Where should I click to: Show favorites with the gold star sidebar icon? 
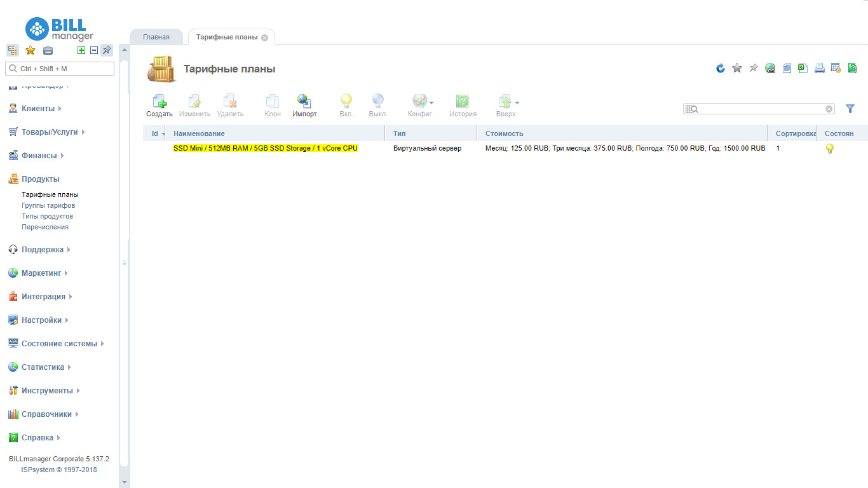(x=30, y=50)
